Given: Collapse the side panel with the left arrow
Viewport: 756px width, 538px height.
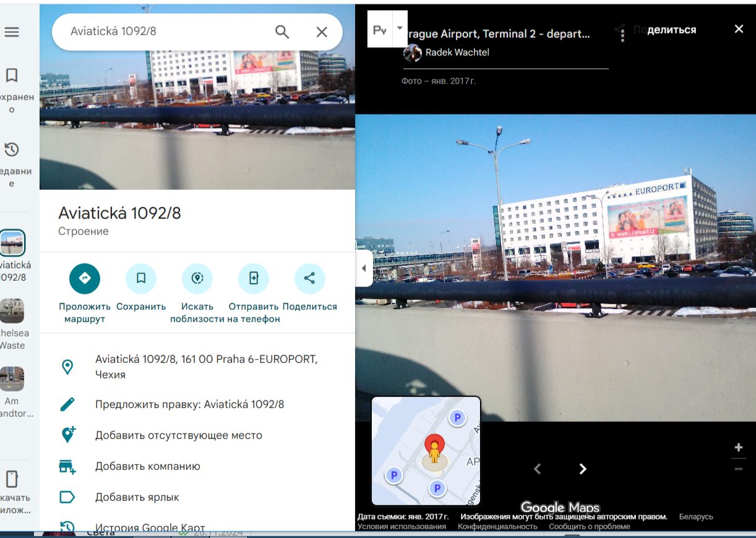Looking at the screenshot, I should point(364,268).
